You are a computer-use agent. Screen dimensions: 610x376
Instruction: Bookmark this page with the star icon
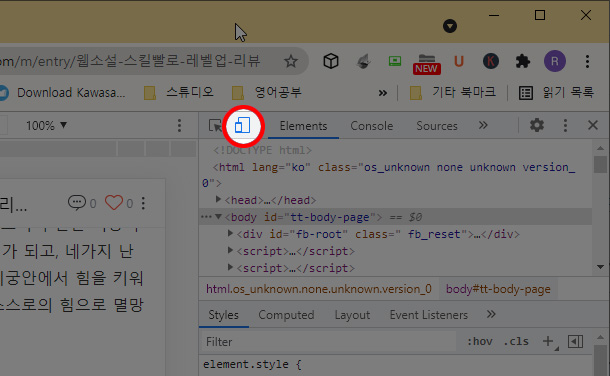pos(291,61)
